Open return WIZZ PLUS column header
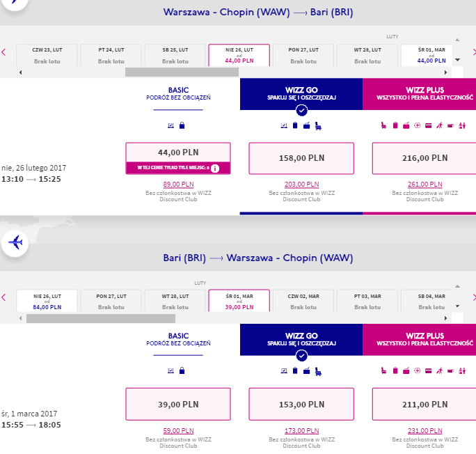This screenshot has height=454, width=476. coord(420,340)
